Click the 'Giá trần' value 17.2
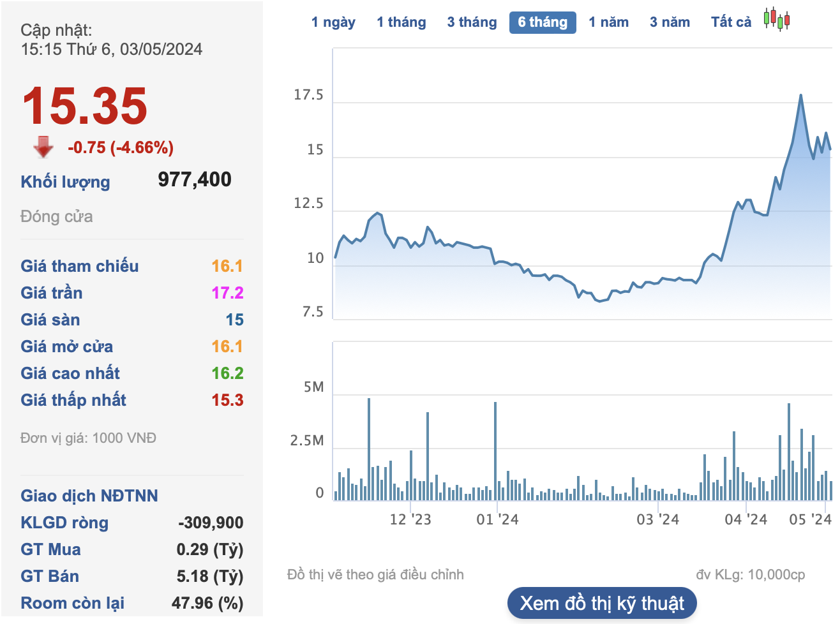This screenshot has width=840, height=624. tap(227, 293)
